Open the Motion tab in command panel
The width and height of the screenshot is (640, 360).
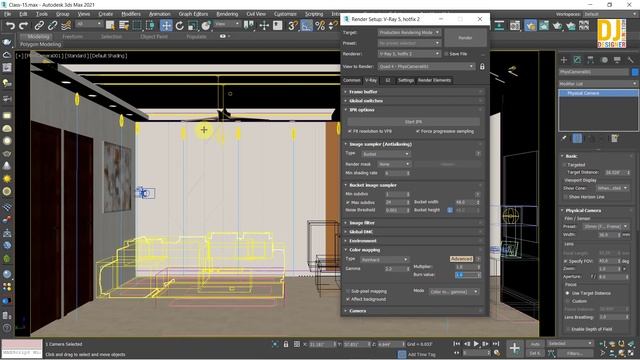[604, 60]
